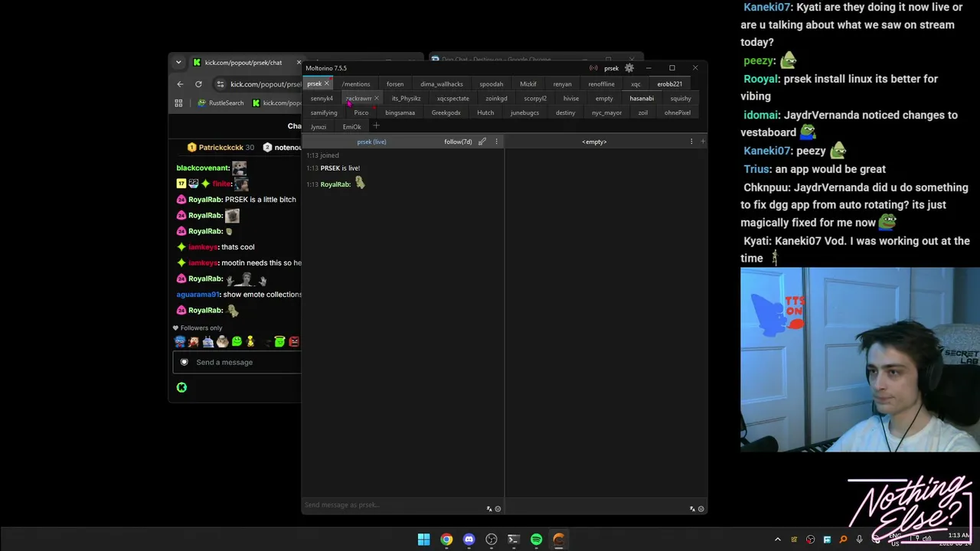Click the Moltorino icon in the taskbar
The height and width of the screenshot is (551, 980).
559,540
